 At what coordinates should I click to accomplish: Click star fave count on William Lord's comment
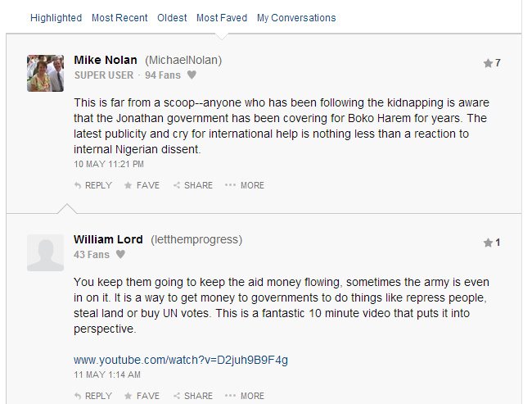pyautogui.click(x=492, y=243)
